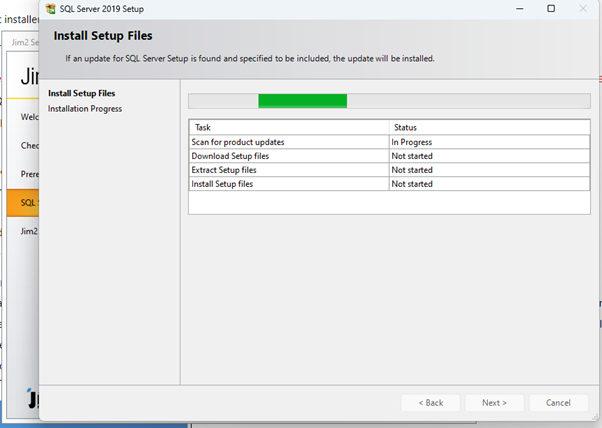Select the Download Setup files row
Viewport: 602px width, 428px height.
coord(389,156)
